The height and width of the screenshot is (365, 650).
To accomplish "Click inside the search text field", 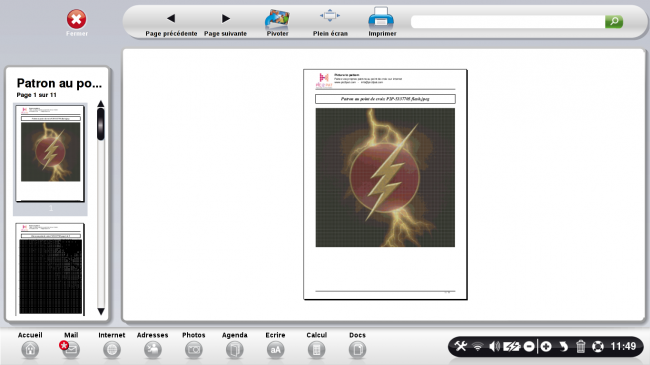I will 508,22.
